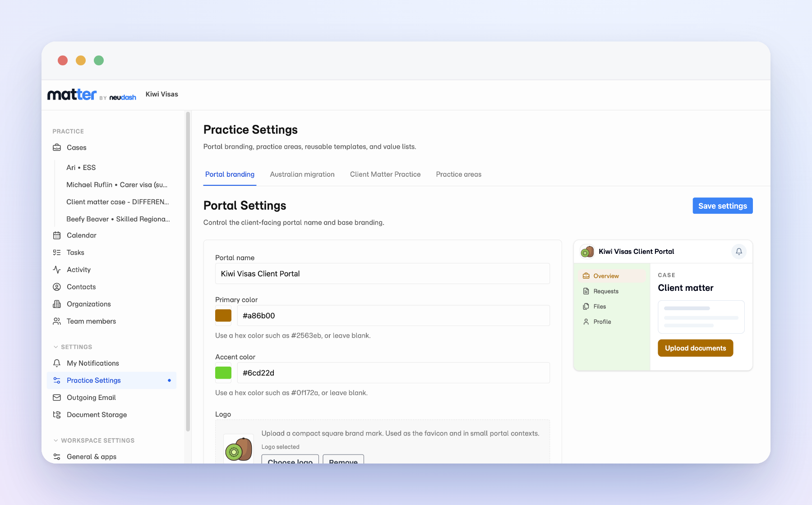Open Team members in the sidebar
Screen dimensions: 812x505
point(91,321)
